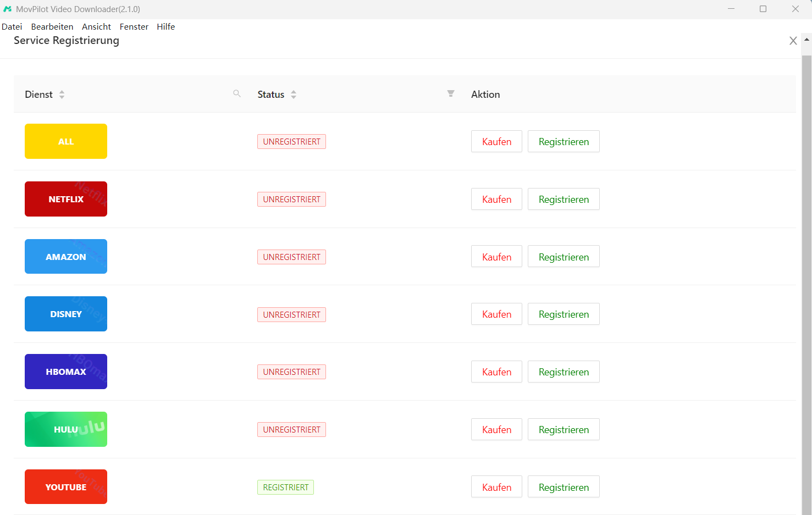The width and height of the screenshot is (812, 515).
Task: Select the DISNEY service badge
Action: 66,314
